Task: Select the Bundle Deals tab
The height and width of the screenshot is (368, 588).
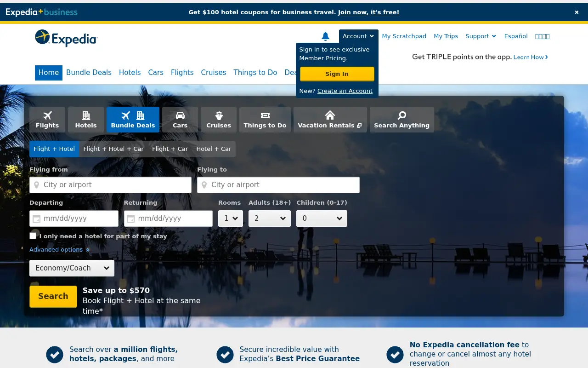Action: (133, 120)
